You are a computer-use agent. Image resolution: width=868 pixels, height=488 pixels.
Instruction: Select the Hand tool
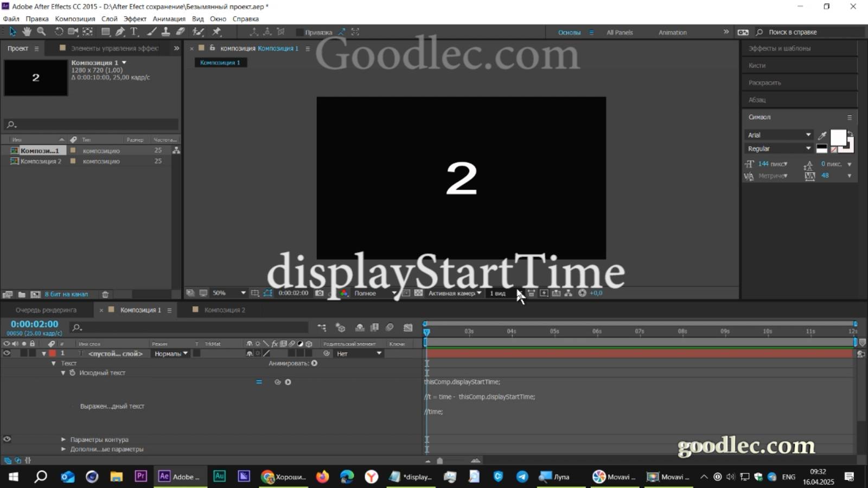27,31
